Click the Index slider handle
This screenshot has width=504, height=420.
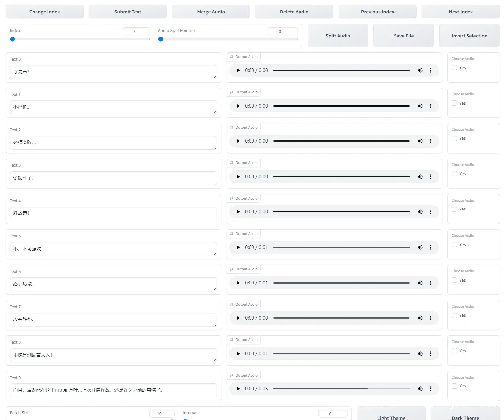point(12,39)
